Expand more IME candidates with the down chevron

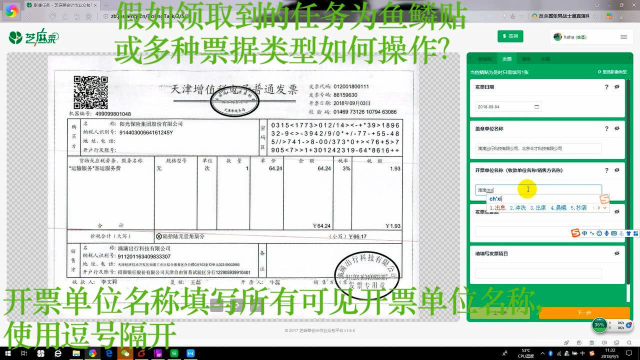[x=604, y=208]
